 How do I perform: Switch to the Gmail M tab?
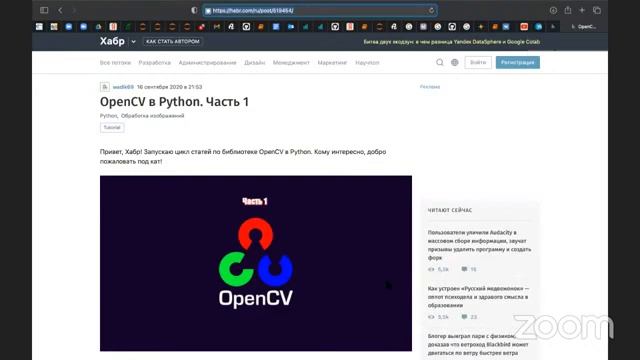217,27
